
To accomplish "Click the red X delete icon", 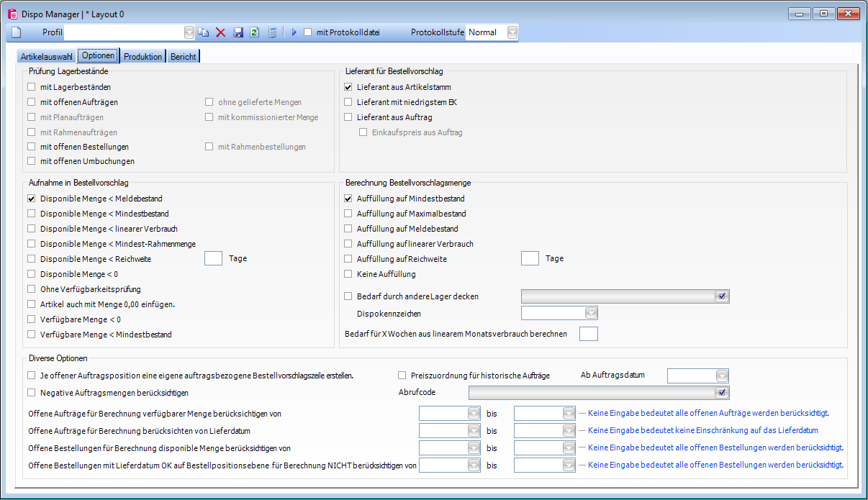I will (x=221, y=32).
